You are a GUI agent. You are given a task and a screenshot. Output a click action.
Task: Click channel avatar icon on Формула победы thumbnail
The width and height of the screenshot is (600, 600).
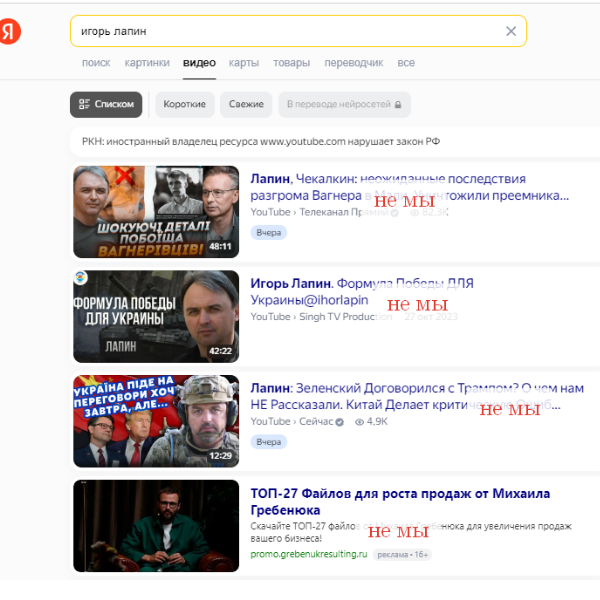point(80,278)
